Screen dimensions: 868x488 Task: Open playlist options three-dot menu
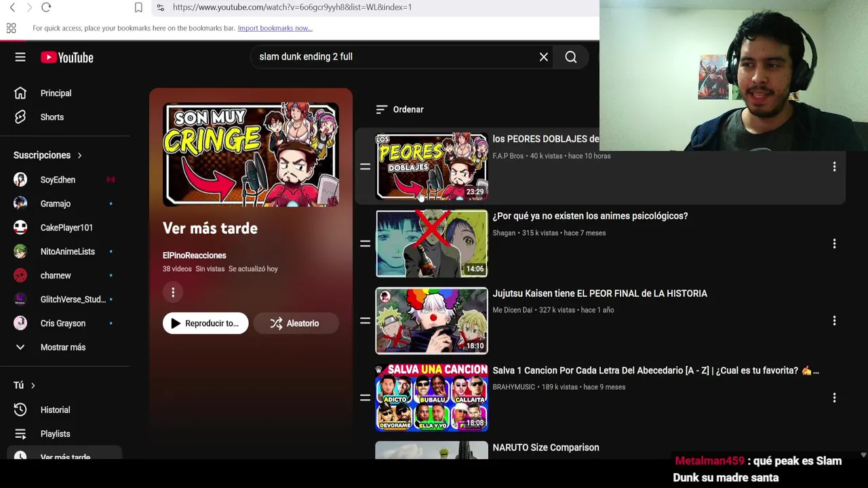click(x=173, y=292)
